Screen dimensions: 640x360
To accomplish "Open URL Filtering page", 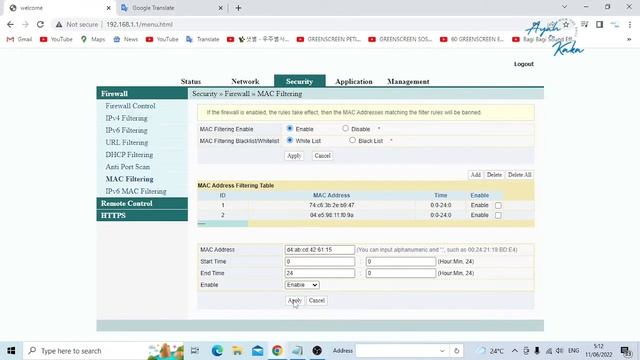I will (x=127, y=142).
